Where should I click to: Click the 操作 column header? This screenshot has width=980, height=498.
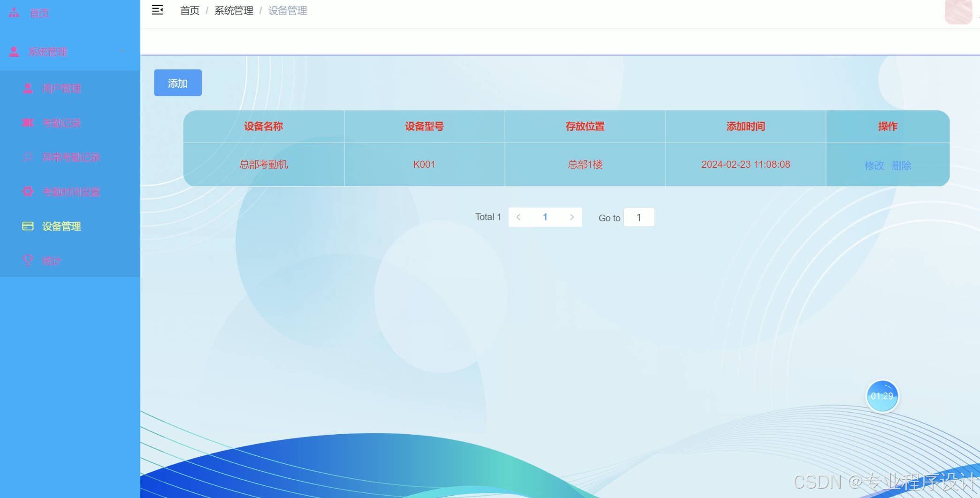coord(888,126)
